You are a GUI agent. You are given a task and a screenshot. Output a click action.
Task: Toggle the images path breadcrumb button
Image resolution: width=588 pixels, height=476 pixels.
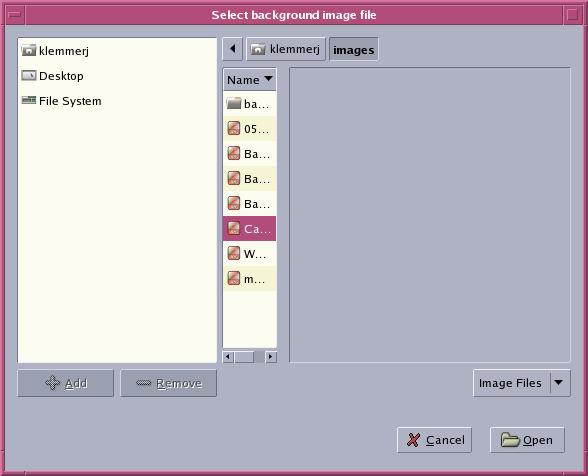[354, 49]
